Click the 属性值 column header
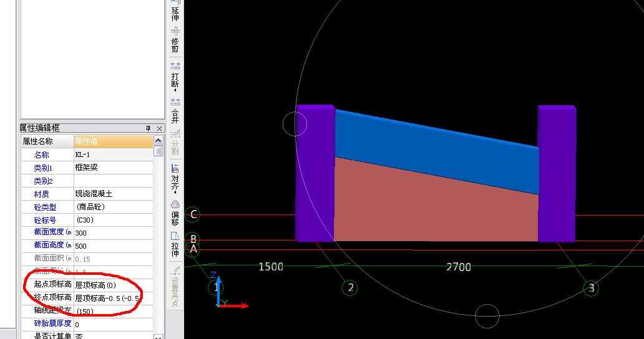 point(114,141)
